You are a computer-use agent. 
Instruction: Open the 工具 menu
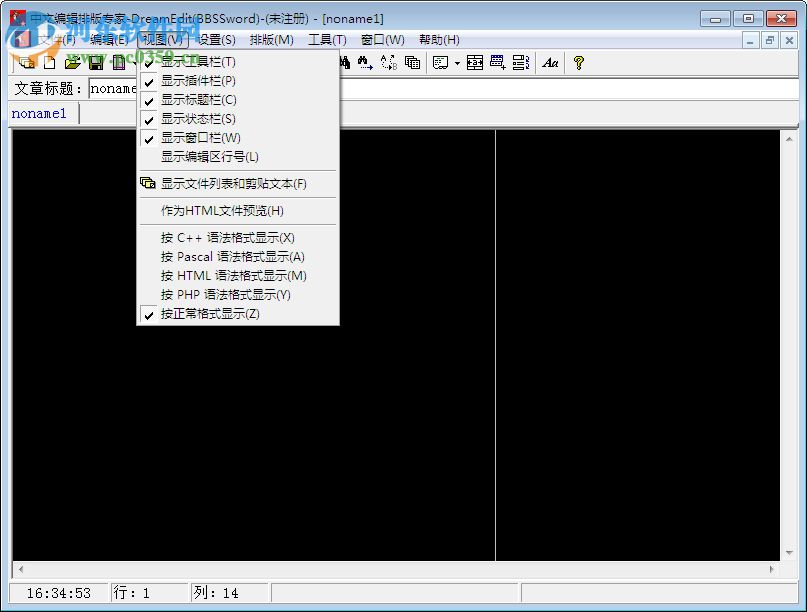pos(329,39)
